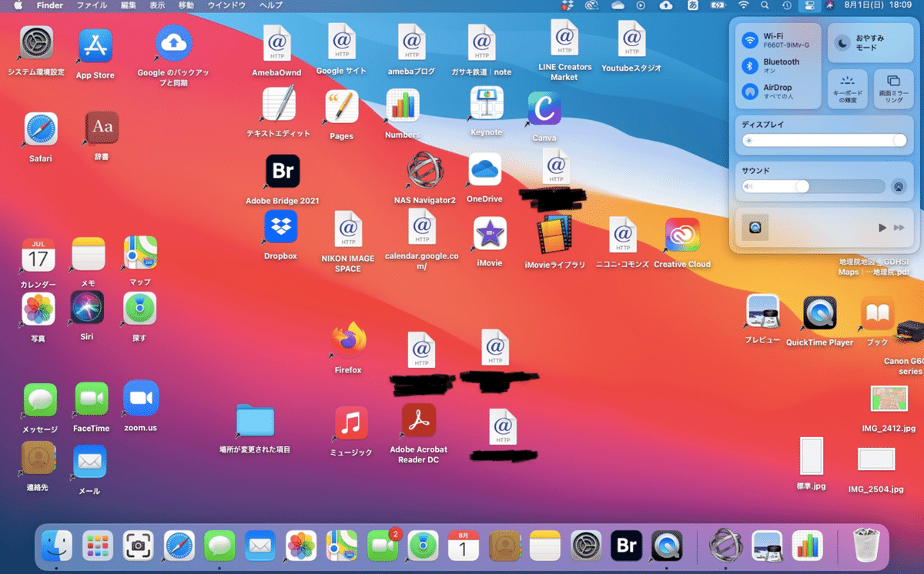Click the Control Center menu bar icon
Image resolution: width=924 pixels, height=574 pixels.
[808, 5]
